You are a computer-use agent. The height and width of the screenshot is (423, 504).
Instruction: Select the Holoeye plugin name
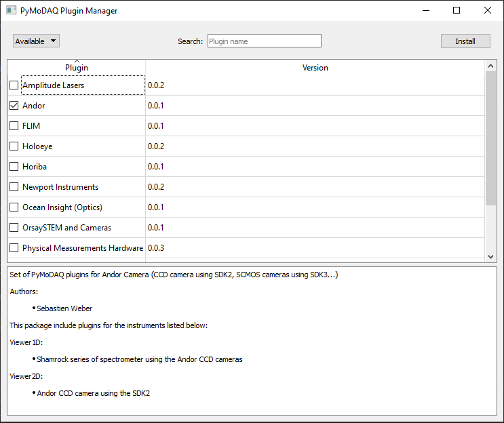click(x=37, y=146)
